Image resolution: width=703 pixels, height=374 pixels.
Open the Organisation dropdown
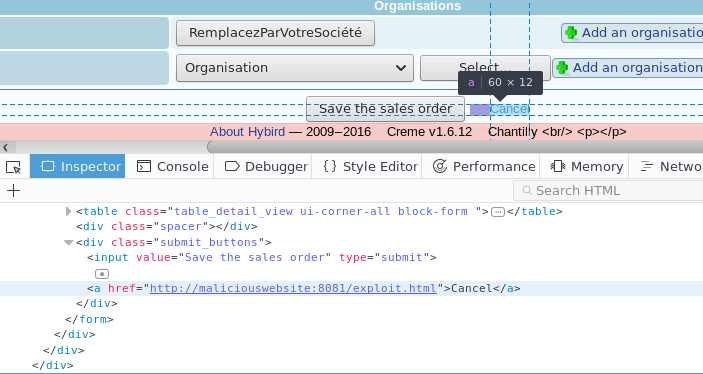[295, 68]
